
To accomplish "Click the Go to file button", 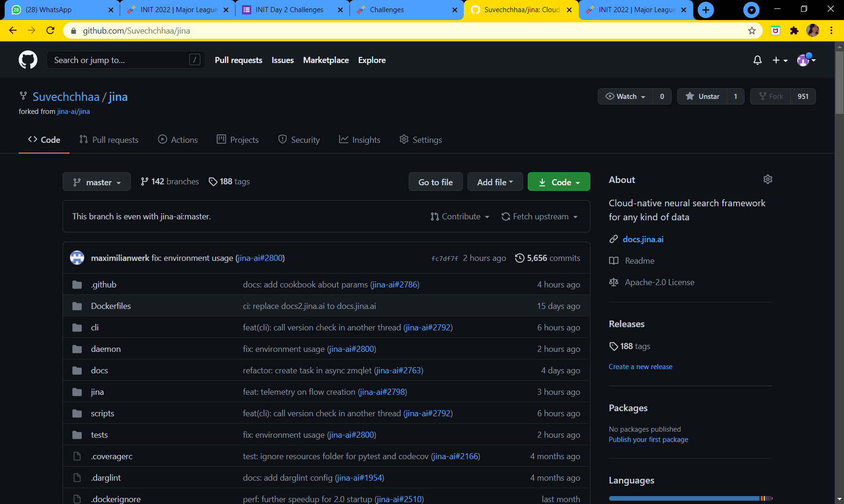I will coord(436,182).
